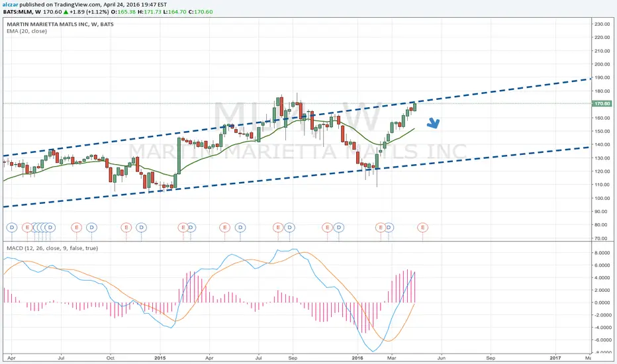Click the 80.00 price axis label
Screen dimensions: 617x364
pyautogui.click(x=602, y=225)
